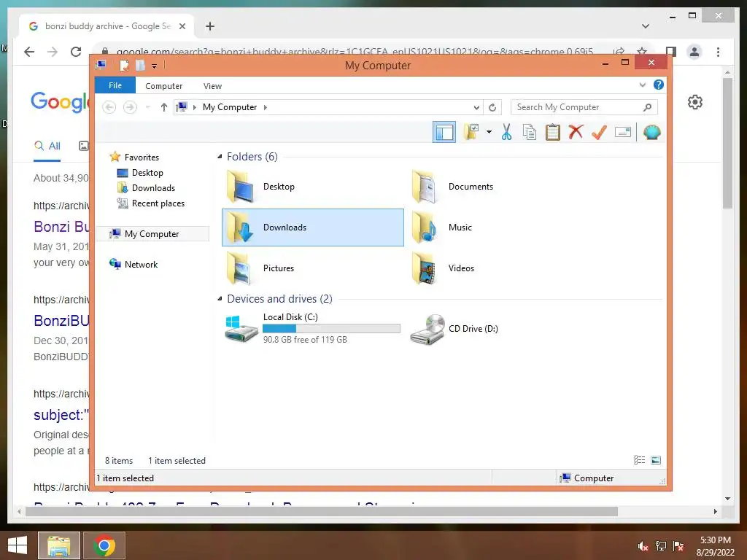This screenshot has width=747, height=560.
Task: Switch to large icons view toggle
Action: point(656,460)
